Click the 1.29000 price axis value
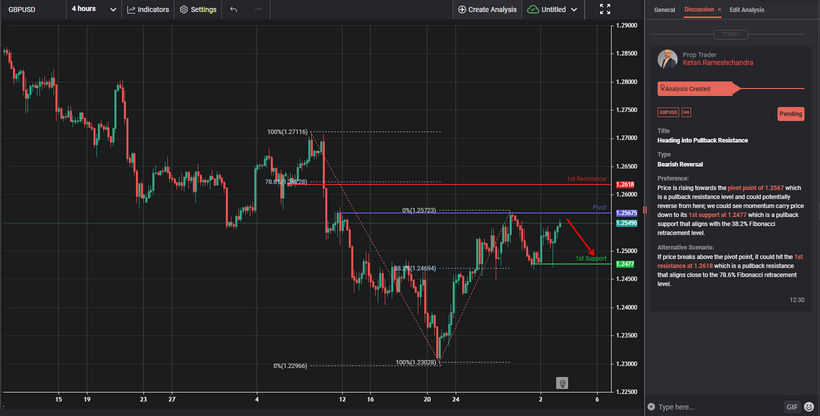 click(627, 25)
